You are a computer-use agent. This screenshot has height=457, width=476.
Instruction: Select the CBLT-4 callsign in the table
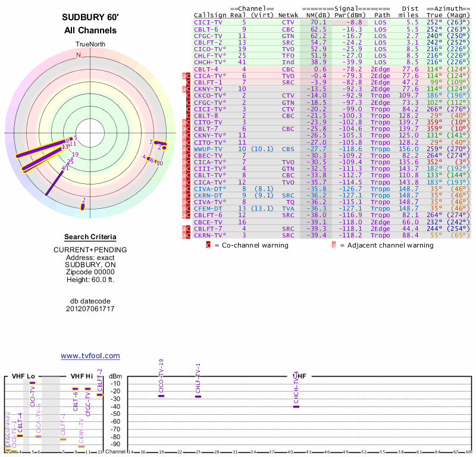(206, 69)
